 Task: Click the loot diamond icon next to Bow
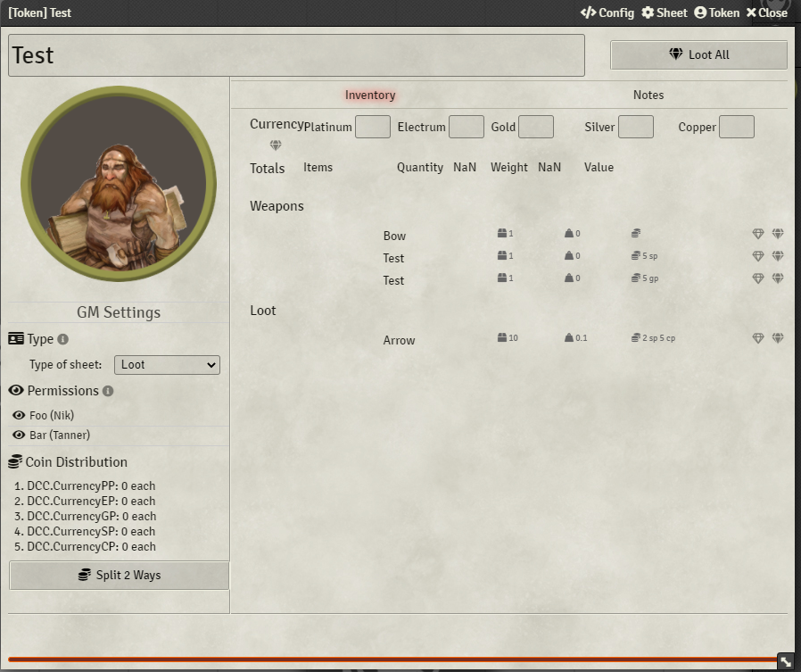757,233
